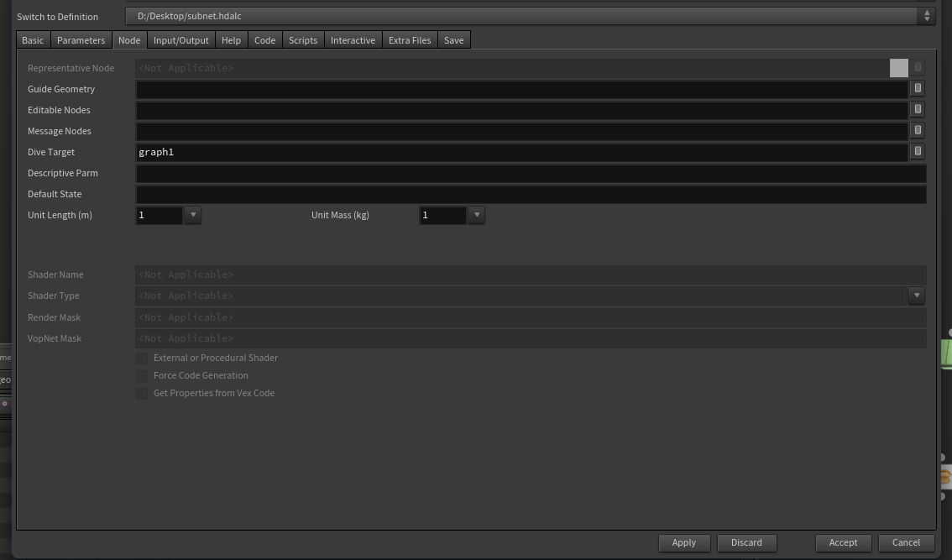Switch to the Parameters tab
The height and width of the screenshot is (560, 952).
81,40
